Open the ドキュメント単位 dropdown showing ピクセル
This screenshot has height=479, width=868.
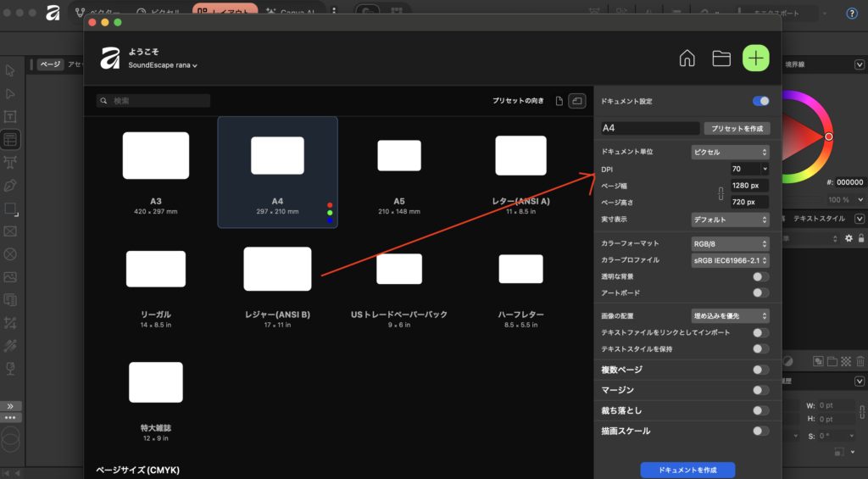point(730,152)
